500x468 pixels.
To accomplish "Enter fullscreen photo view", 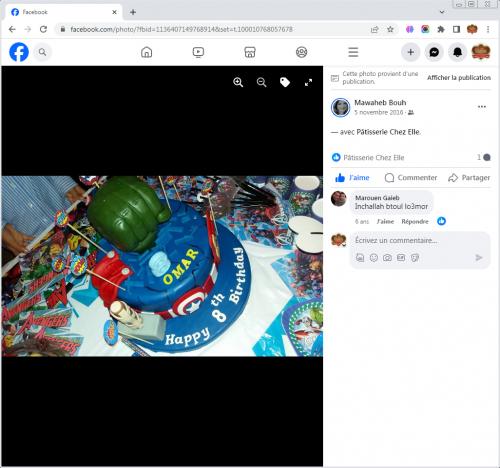I will tap(308, 82).
